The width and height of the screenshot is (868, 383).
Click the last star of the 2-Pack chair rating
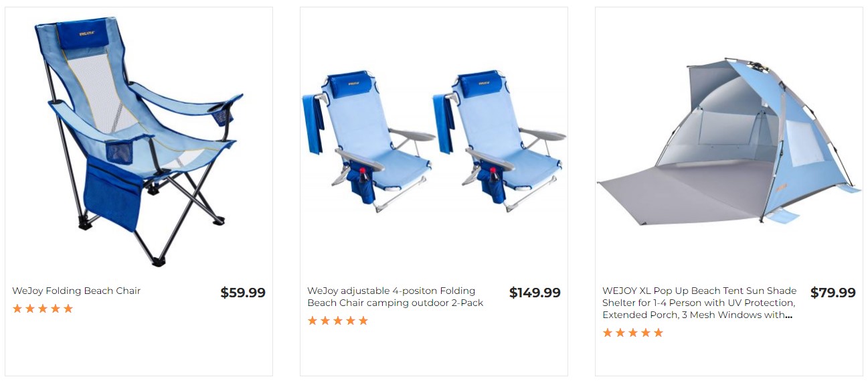363,321
